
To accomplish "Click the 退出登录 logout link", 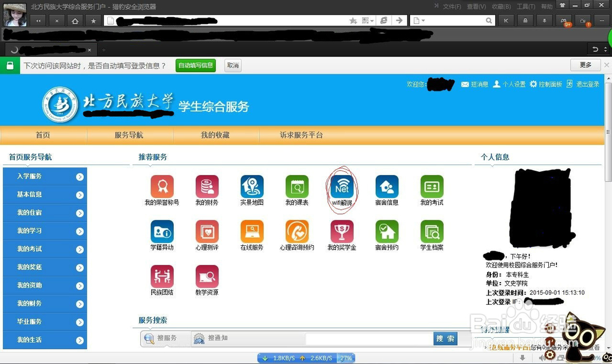I will tap(589, 84).
